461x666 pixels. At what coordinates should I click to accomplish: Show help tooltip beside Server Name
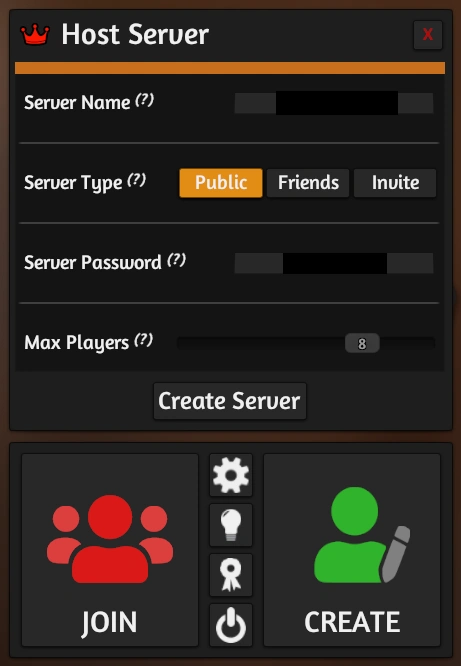[144, 100]
